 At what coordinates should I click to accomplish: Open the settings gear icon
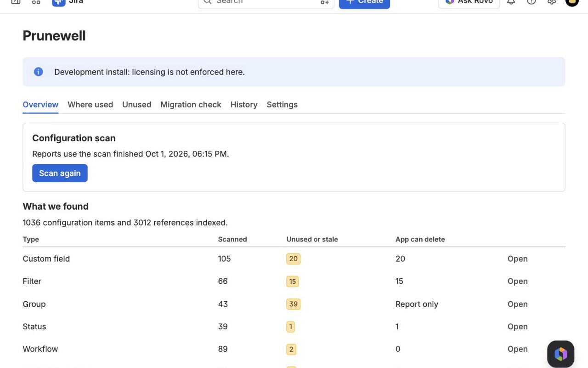[x=552, y=2]
